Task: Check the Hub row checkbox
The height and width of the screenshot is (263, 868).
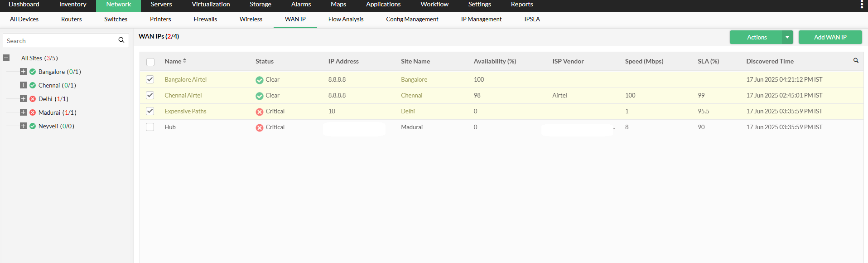Action: coord(150,127)
